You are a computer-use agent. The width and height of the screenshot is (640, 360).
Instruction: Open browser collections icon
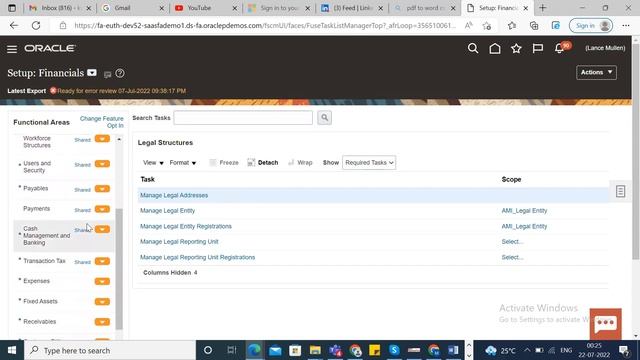(x=533, y=26)
